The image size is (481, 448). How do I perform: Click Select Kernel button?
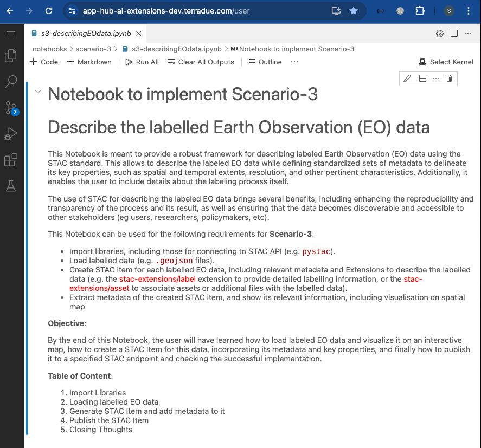click(x=446, y=62)
